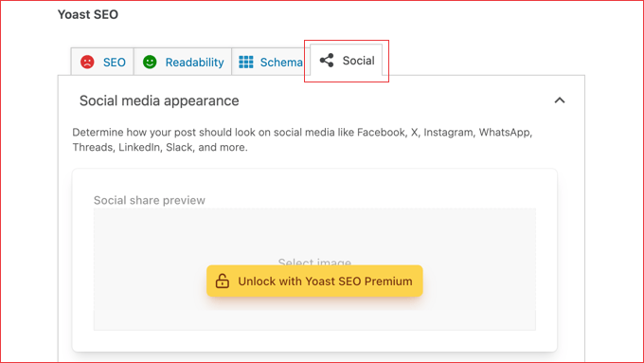Viewport: 644px width, 363px height.
Task: Switch to the Readability tab
Action: pyautogui.click(x=183, y=62)
